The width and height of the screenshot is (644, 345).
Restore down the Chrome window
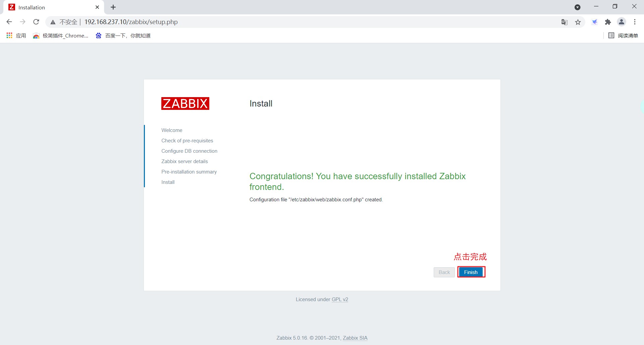[615, 7]
